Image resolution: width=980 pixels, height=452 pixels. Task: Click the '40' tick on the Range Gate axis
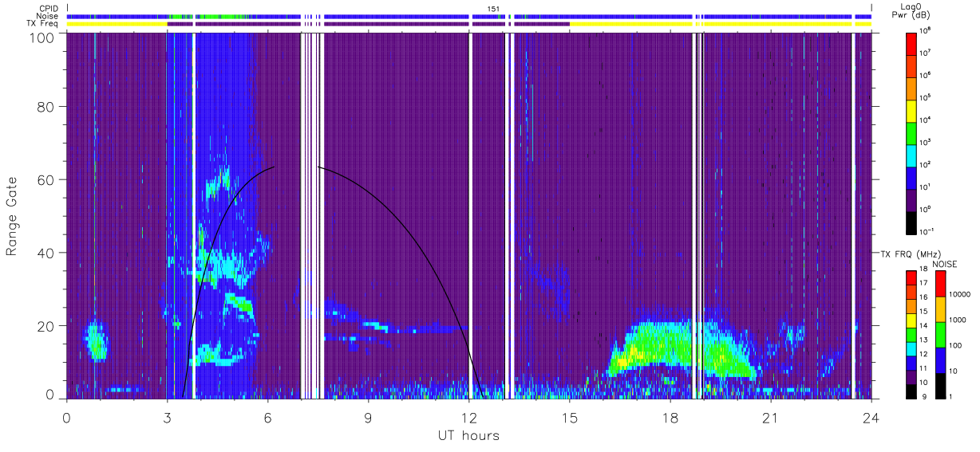[45, 253]
